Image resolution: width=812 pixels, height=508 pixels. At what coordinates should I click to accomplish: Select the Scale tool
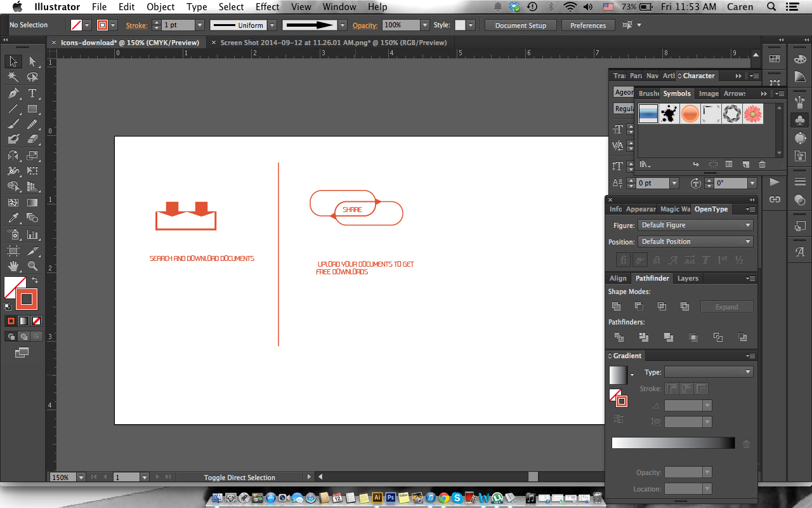pyautogui.click(x=32, y=156)
